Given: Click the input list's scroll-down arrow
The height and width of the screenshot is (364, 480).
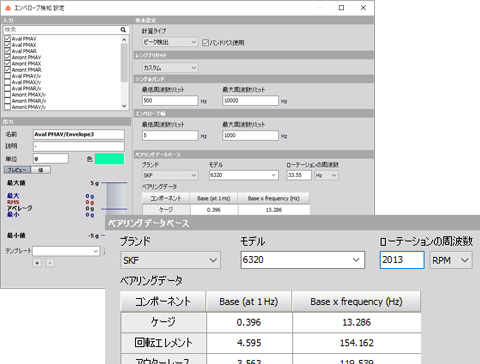Looking at the screenshot, I should point(124,106).
